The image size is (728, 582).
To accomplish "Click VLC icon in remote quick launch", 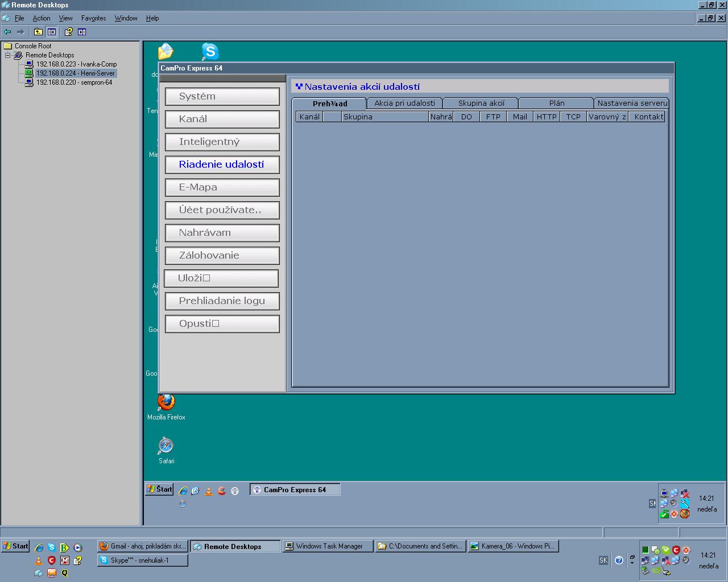I will [x=209, y=491].
